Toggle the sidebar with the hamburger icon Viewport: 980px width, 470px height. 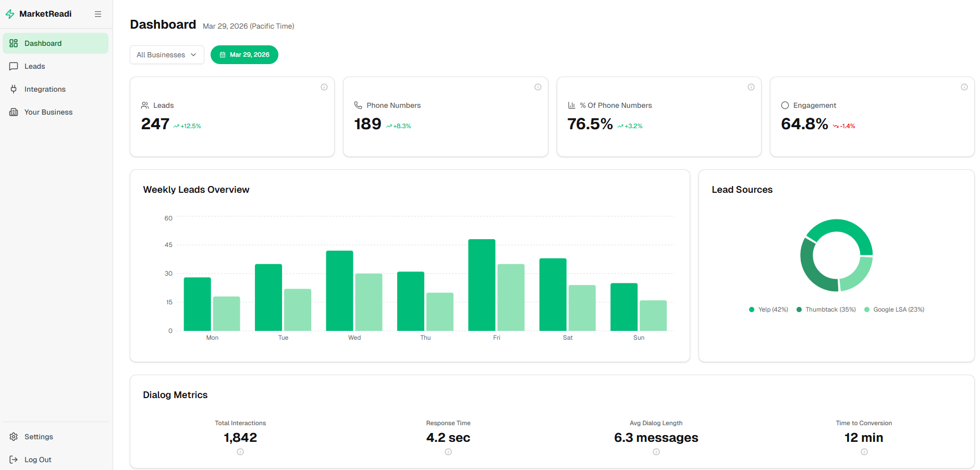98,14
